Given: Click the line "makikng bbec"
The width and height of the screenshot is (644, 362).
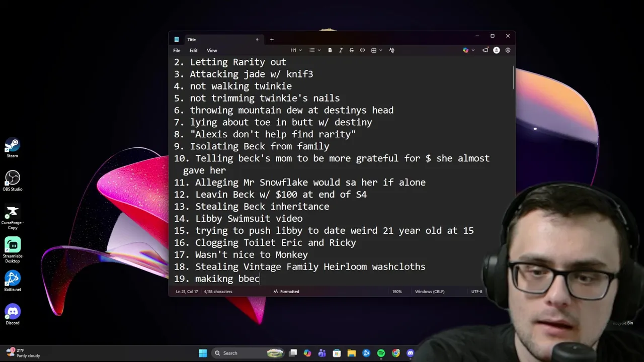Looking at the screenshot, I should point(227,279).
